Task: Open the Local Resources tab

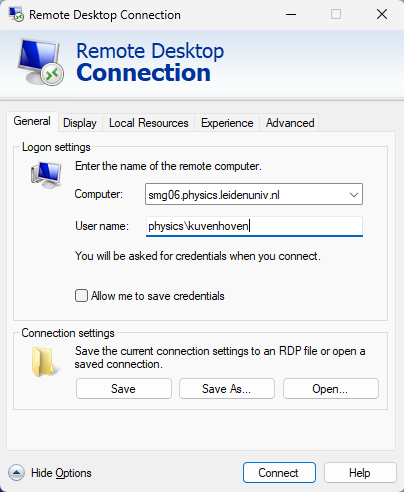Action: pyautogui.click(x=149, y=123)
